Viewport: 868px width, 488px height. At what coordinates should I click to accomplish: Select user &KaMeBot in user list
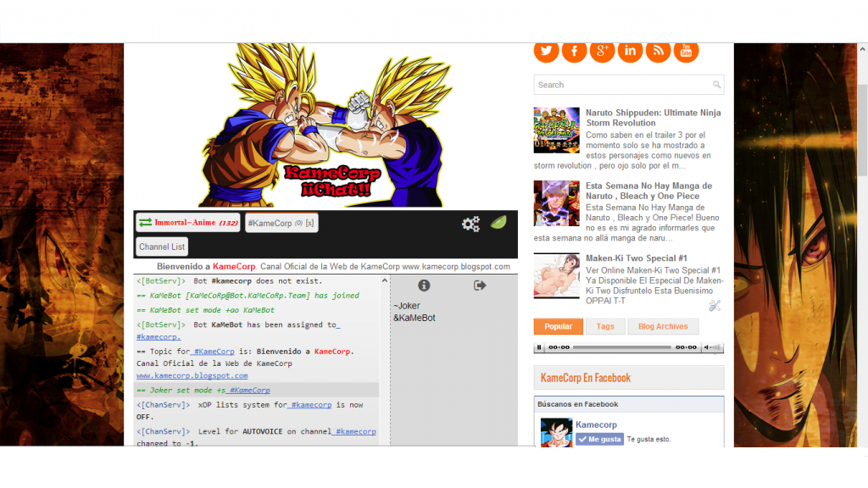(x=414, y=318)
